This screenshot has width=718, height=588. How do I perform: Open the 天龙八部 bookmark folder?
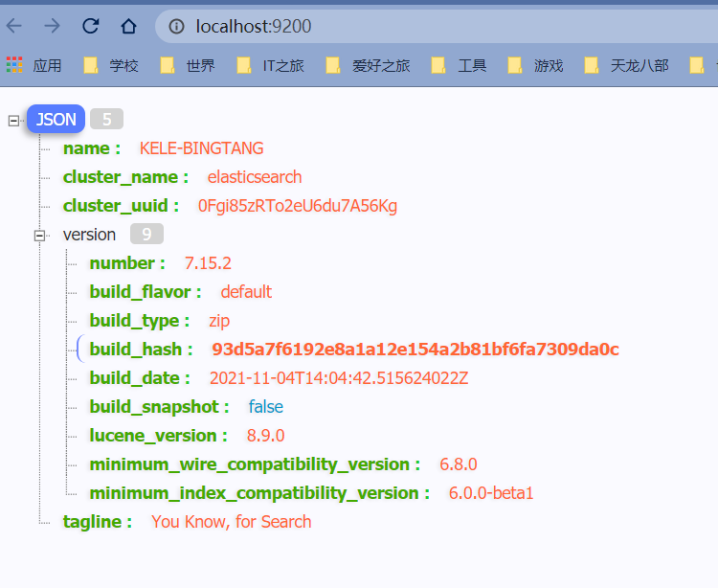tap(626, 65)
